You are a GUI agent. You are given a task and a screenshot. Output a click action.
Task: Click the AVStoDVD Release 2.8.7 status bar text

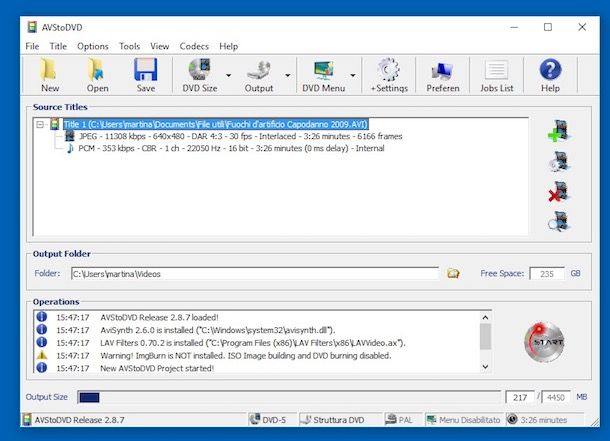79,420
